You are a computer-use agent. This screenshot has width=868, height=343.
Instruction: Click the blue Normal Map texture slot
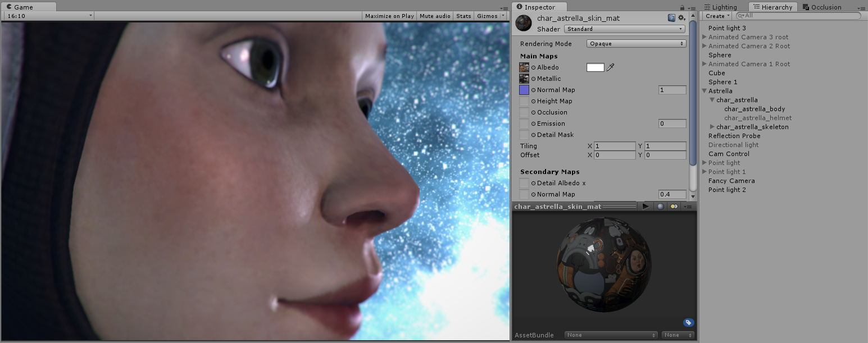524,90
